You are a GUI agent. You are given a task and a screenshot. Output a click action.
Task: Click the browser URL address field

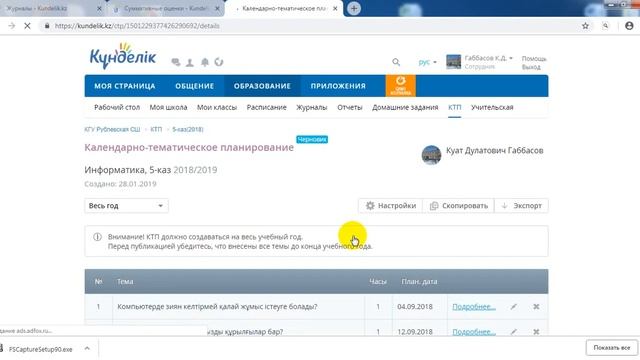pyautogui.click(x=310, y=26)
